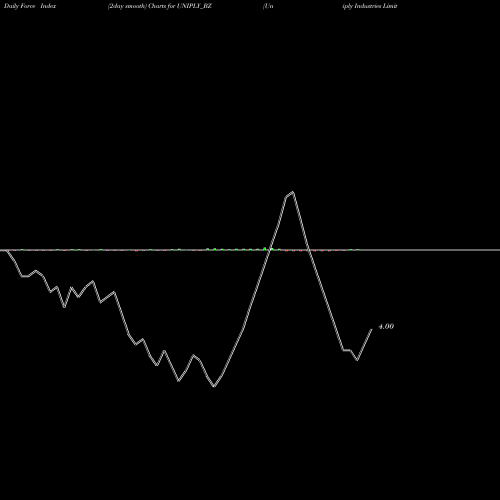Click the last point of the line near 4.00
The image size is (500, 500).
point(371,329)
